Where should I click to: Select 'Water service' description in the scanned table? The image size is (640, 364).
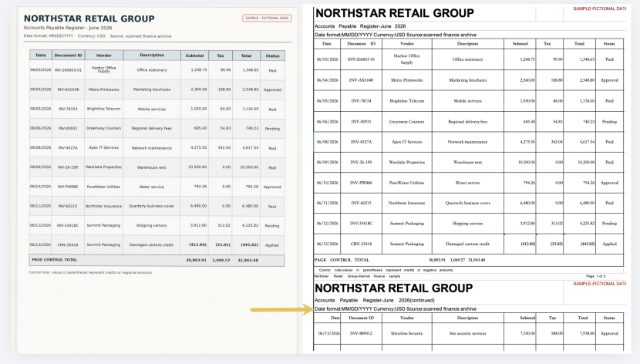[151, 187]
